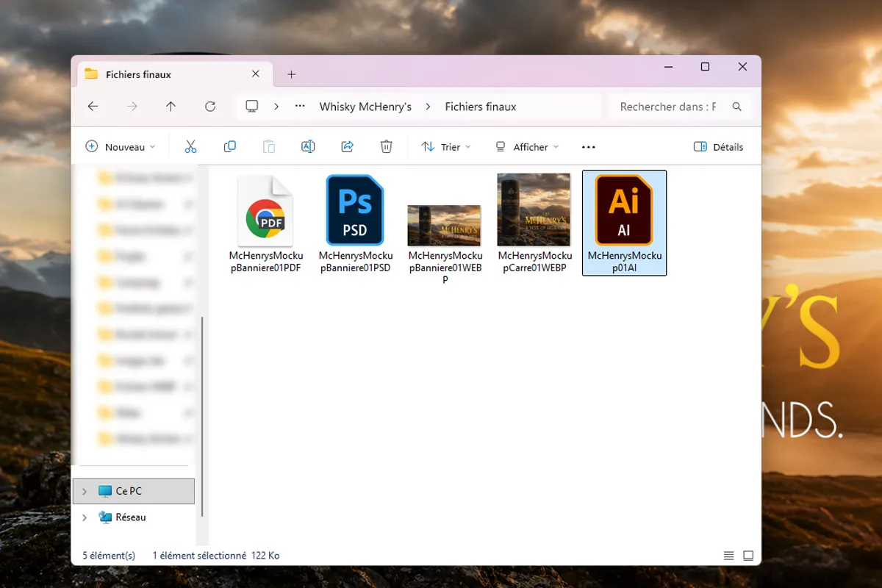Switch to large thumbnails view icon in status bar
This screenshot has height=588, width=882.
[x=748, y=556]
